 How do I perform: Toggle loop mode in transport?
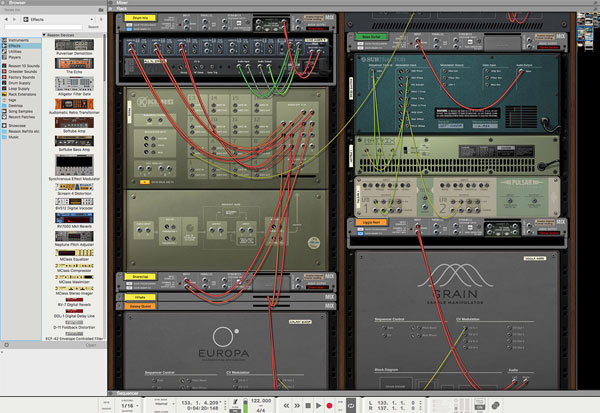(351, 405)
